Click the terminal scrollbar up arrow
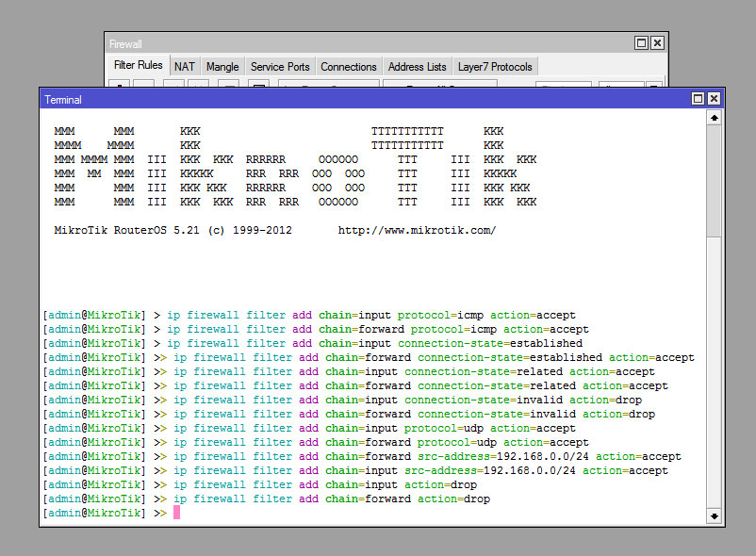This screenshot has height=556, width=756. click(714, 117)
